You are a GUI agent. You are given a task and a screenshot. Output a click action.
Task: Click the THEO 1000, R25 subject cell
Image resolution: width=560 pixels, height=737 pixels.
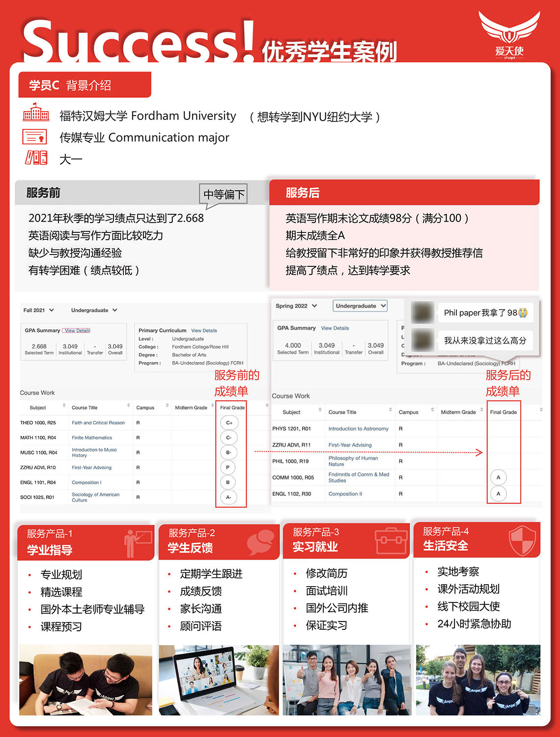38,423
